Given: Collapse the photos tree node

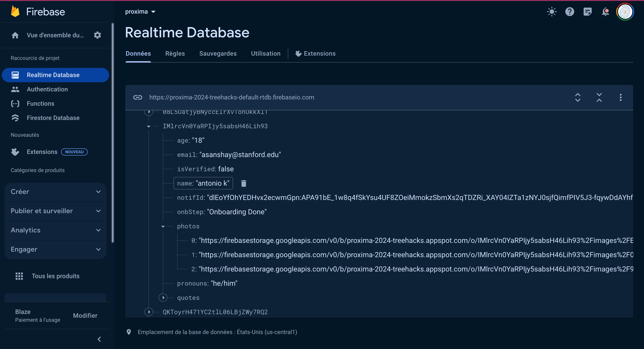Looking at the screenshot, I should pos(163,226).
